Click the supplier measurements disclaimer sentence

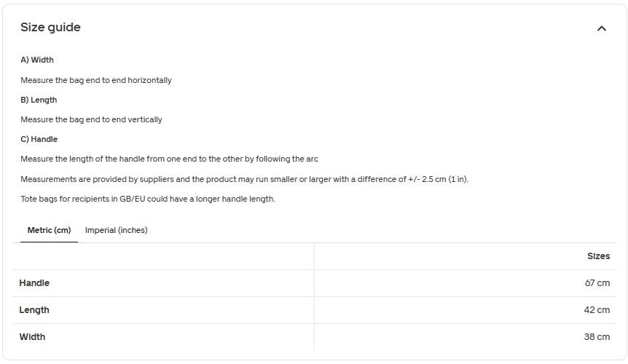[244, 179]
